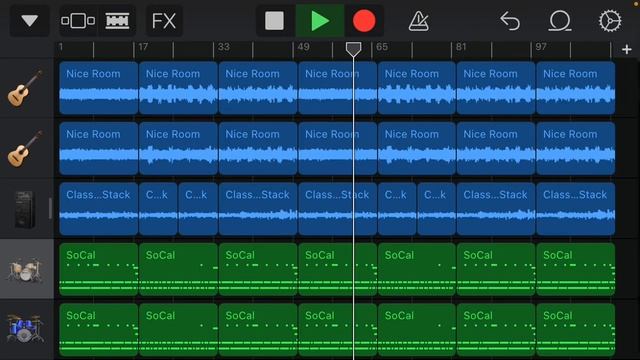Viewport: 640px width, 360px height.
Task: Select first guitar track Nice Room region at bar 33
Action: click(x=258, y=88)
